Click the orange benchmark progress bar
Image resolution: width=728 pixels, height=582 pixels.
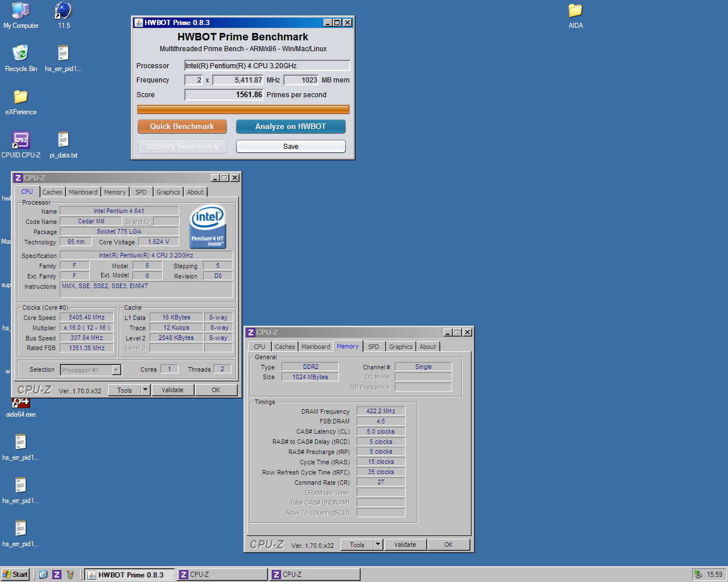pos(243,110)
